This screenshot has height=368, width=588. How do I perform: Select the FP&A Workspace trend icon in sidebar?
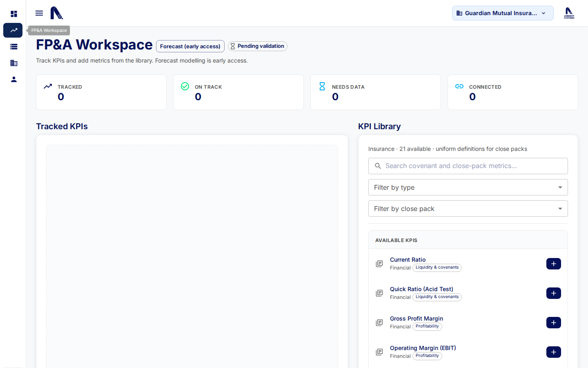13,30
